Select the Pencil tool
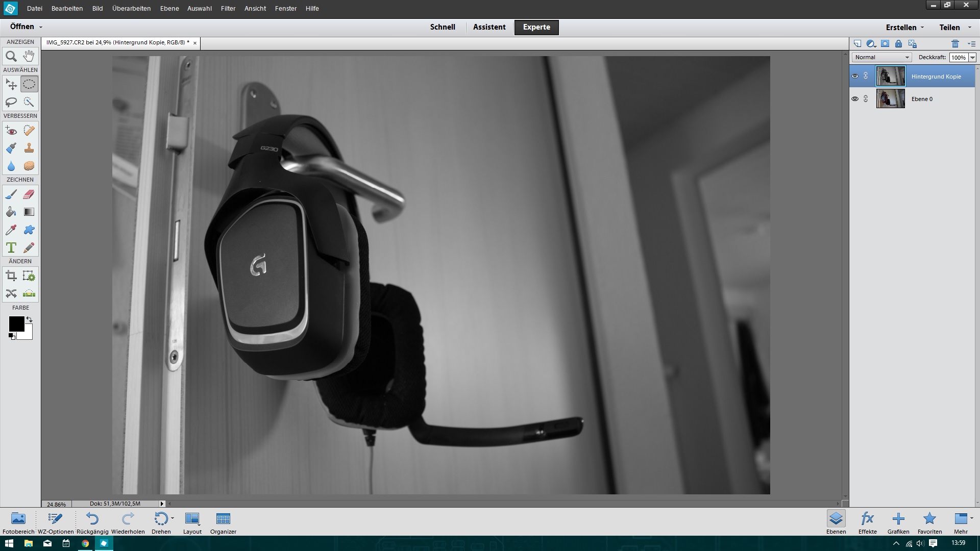 (x=29, y=247)
